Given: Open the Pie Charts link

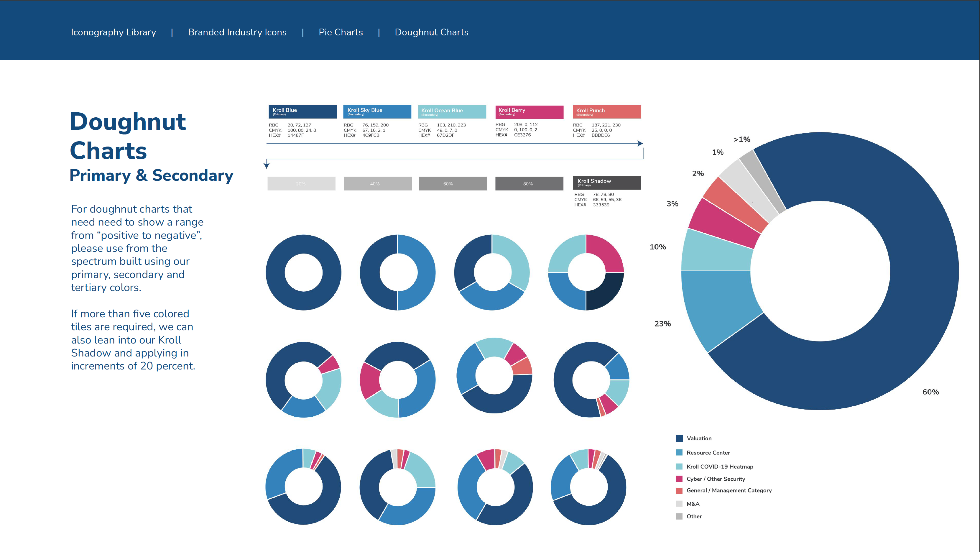Looking at the screenshot, I should (x=341, y=32).
